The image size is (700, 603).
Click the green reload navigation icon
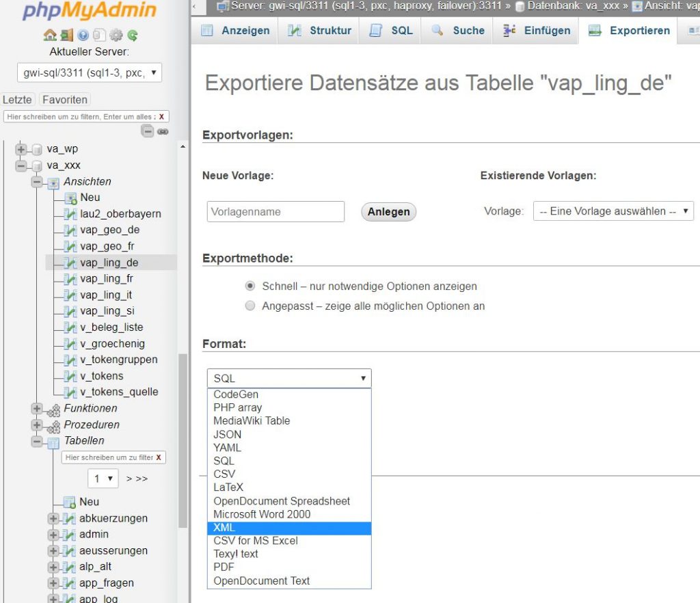[132, 35]
